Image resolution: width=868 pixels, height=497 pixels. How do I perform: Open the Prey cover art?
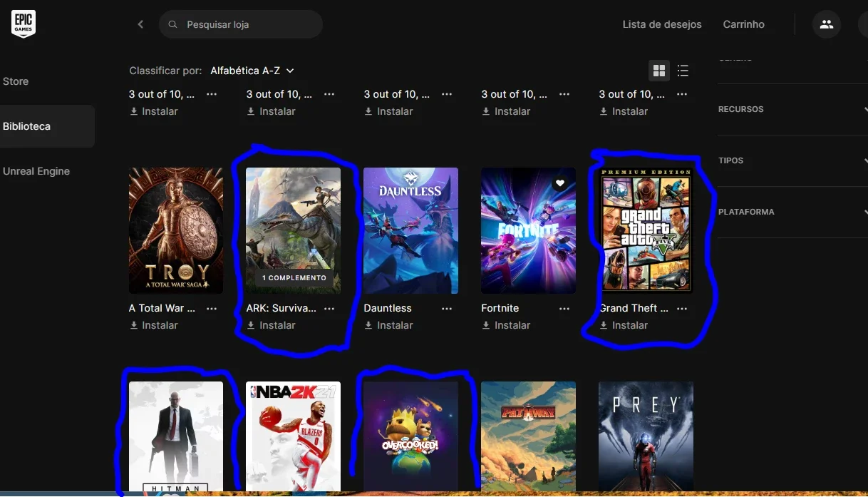coord(646,436)
